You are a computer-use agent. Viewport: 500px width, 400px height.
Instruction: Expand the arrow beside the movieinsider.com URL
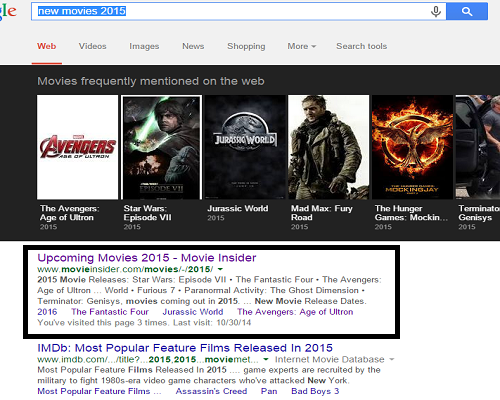click(x=220, y=269)
